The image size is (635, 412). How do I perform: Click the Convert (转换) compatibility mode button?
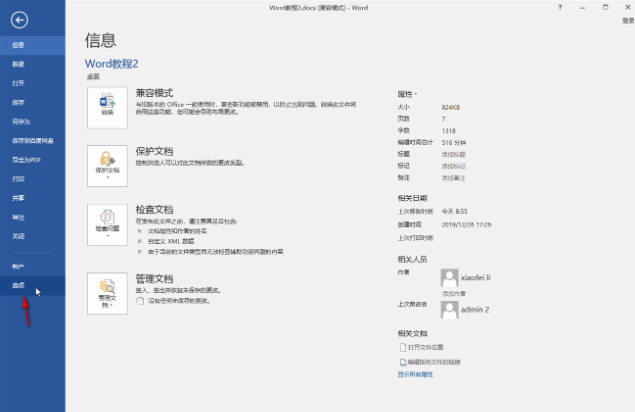point(107,108)
